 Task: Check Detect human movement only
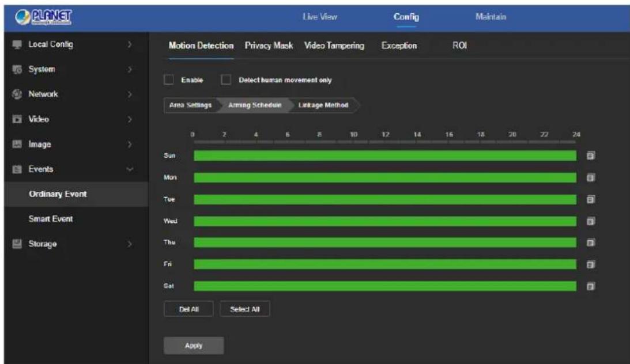(x=226, y=79)
